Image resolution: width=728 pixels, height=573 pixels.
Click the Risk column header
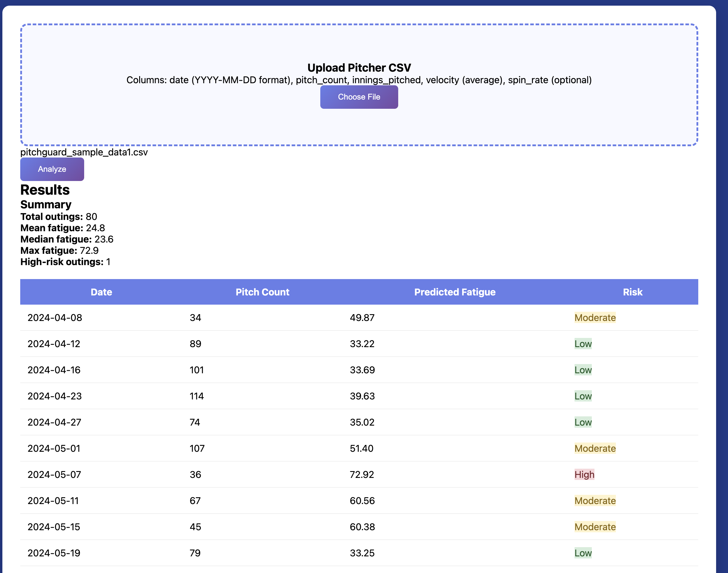(x=632, y=292)
